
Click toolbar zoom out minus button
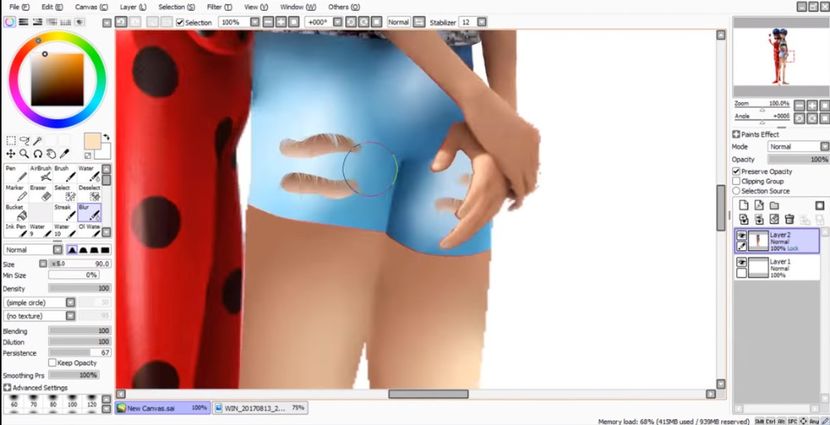pyautogui.click(x=268, y=22)
